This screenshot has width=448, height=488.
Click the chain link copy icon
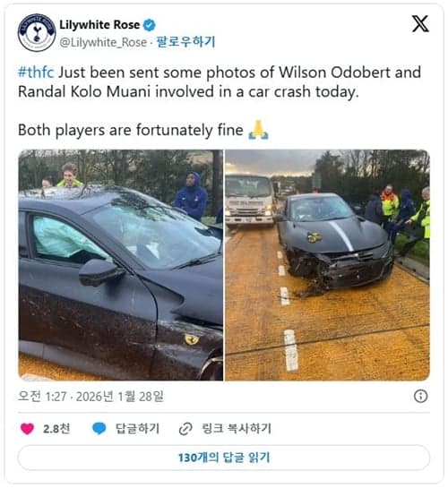185,429
